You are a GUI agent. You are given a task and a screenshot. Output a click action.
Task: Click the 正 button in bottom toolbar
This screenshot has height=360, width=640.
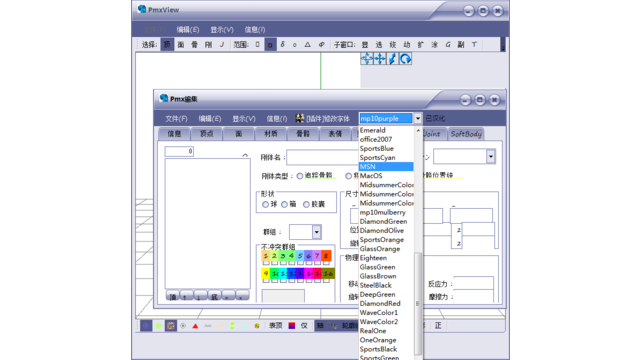[x=438, y=326]
